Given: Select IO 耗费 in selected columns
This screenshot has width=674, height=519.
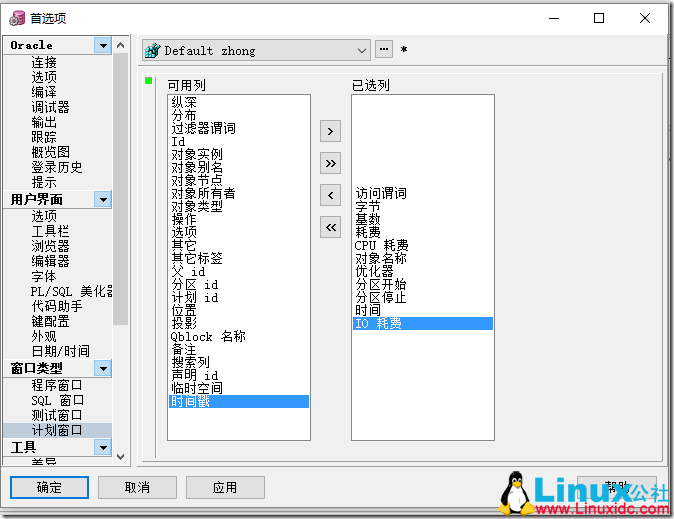Looking at the screenshot, I should point(423,323).
